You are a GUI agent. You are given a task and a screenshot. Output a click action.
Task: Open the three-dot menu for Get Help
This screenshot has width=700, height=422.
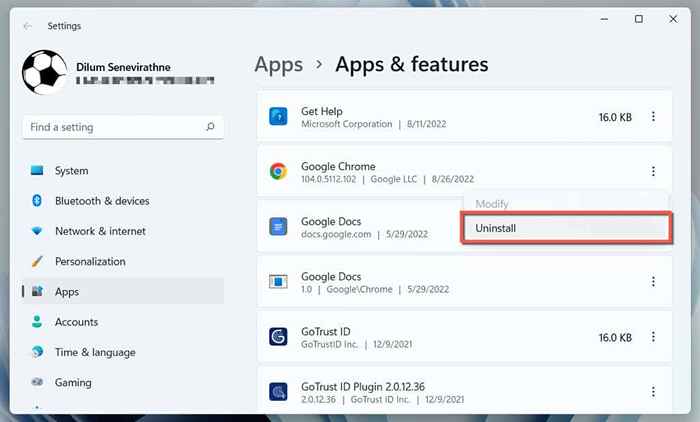tap(653, 117)
